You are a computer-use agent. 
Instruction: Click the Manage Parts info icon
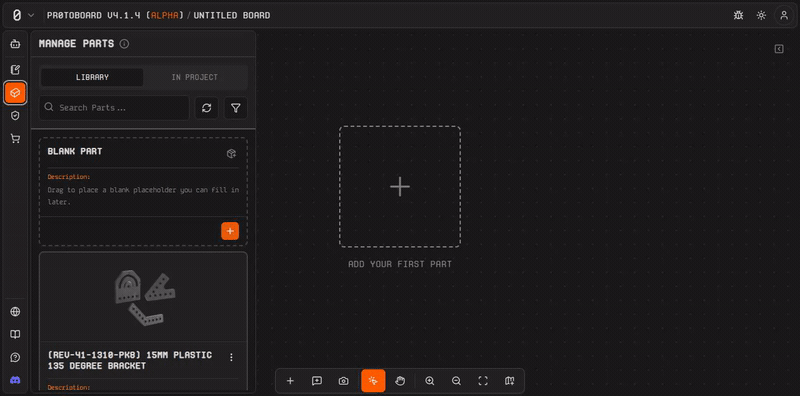(x=124, y=44)
